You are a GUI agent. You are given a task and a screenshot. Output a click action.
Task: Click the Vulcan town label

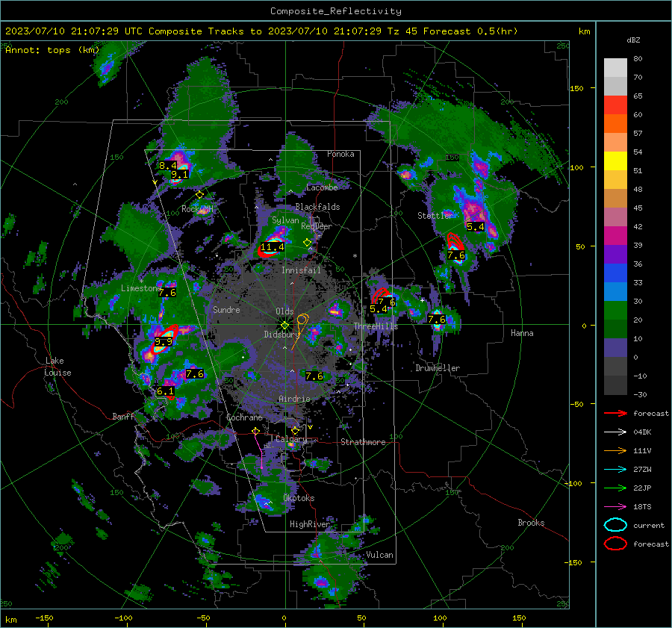point(379,555)
